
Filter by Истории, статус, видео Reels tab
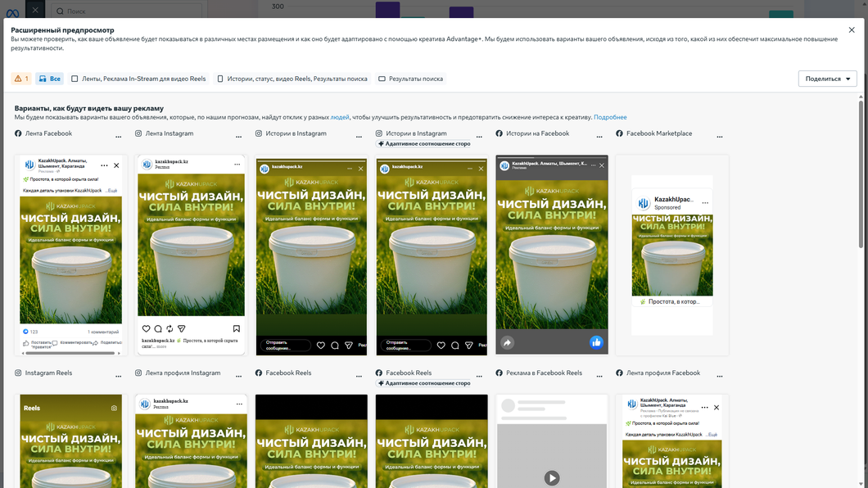tap(292, 79)
